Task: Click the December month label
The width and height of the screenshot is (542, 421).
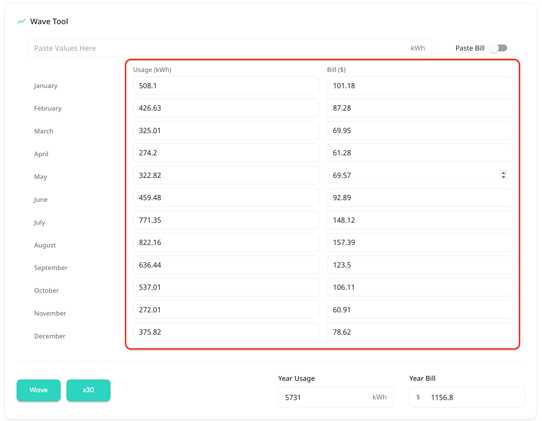Action: [49, 336]
